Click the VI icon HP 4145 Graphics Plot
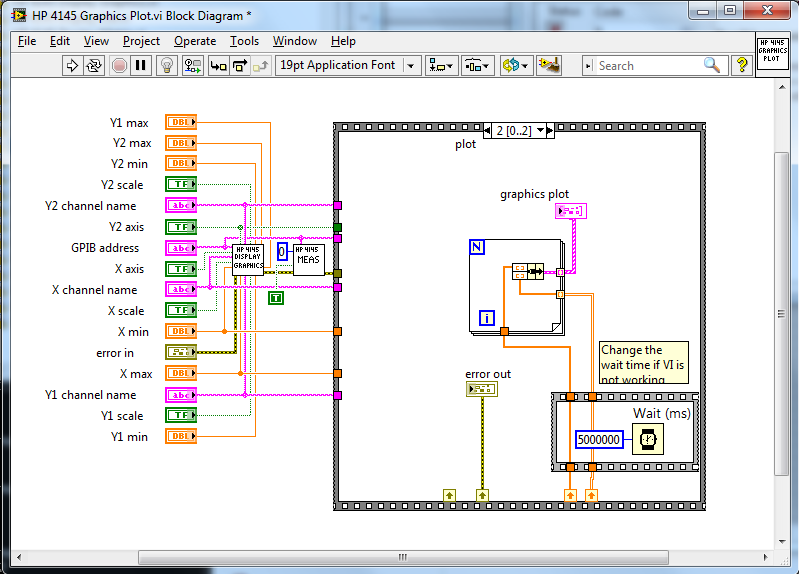This screenshot has height=574, width=799. [773, 54]
